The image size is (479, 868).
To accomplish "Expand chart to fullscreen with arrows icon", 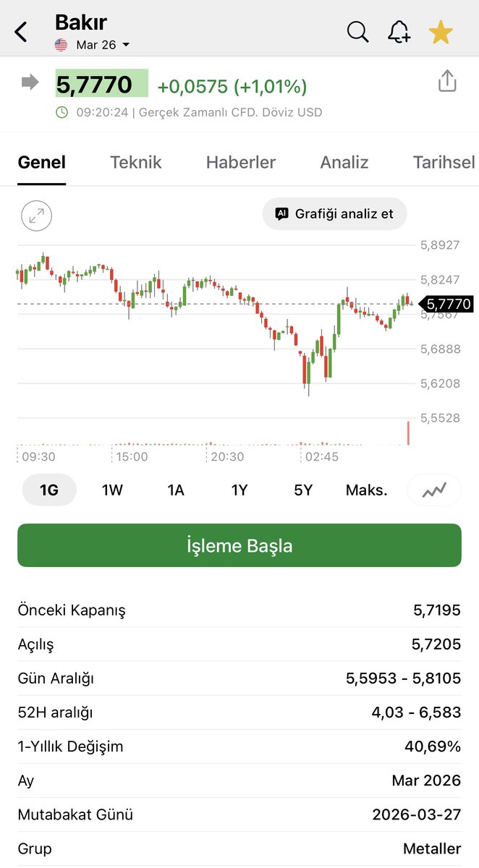I will pos(37,215).
